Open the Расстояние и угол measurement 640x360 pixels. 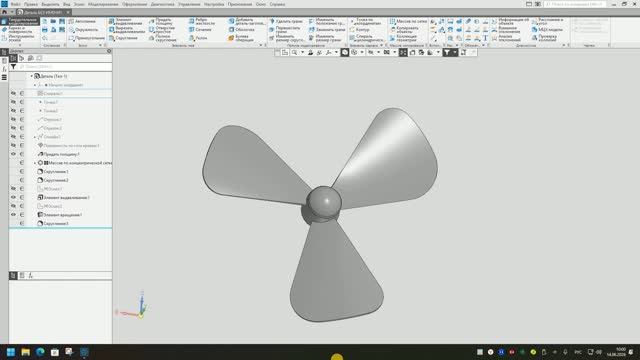coord(548,21)
